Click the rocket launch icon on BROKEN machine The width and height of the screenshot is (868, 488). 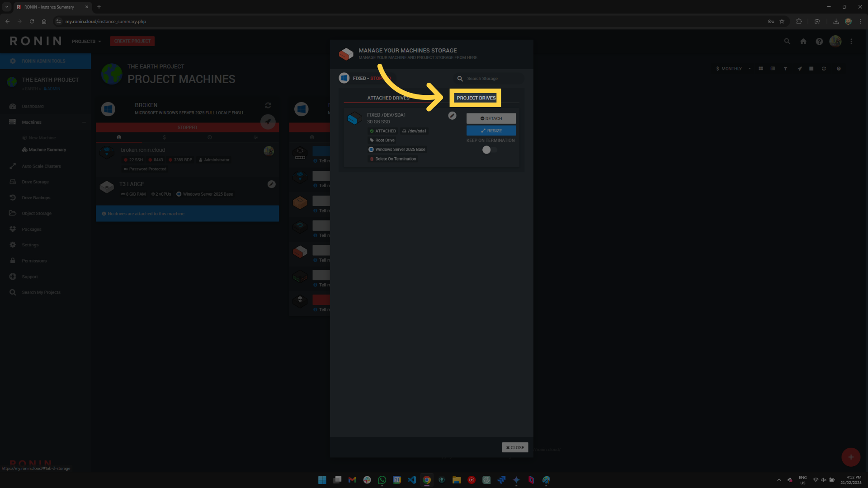268,122
